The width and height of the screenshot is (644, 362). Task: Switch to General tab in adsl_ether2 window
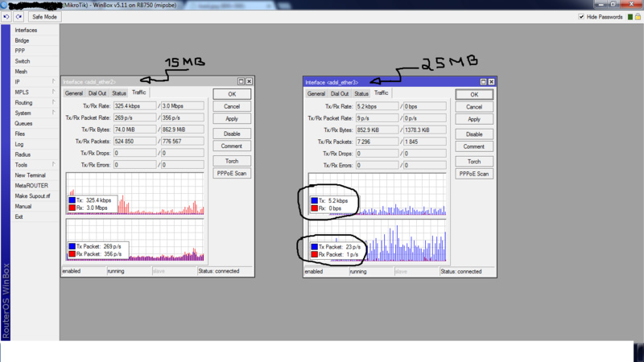(73, 93)
